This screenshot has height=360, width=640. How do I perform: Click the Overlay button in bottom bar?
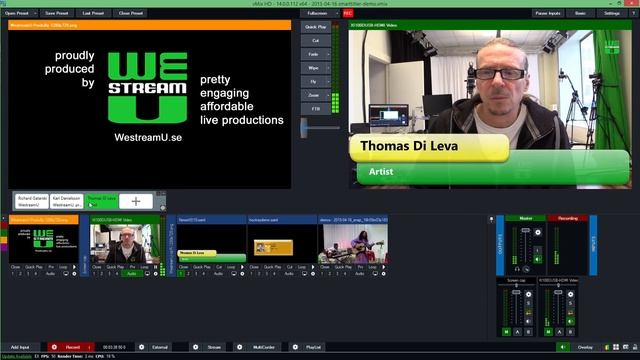coord(585,347)
